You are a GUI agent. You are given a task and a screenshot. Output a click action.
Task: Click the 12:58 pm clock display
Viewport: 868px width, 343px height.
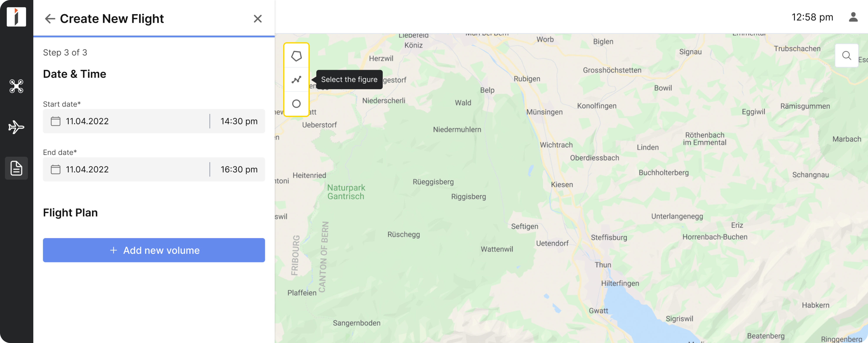pyautogui.click(x=812, y=17)
